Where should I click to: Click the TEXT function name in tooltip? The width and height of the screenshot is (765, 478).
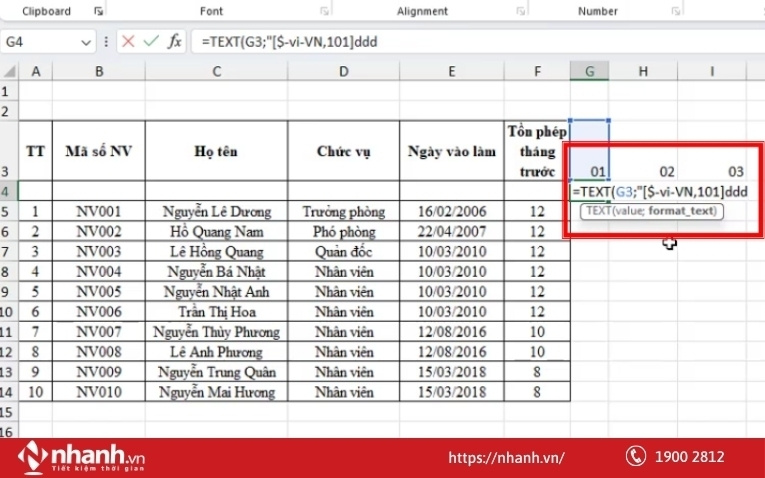point(598,211)
